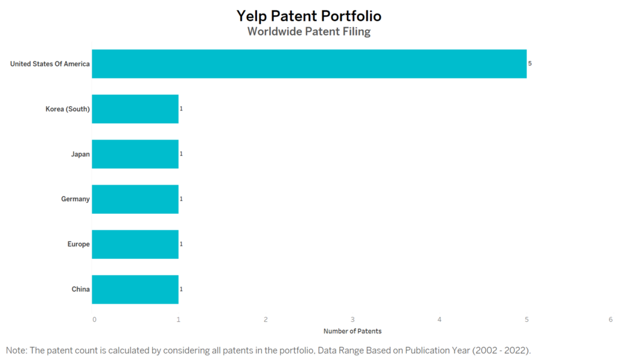Click the Europe bar
The image size is (618, 364).
tap(135, 244)
